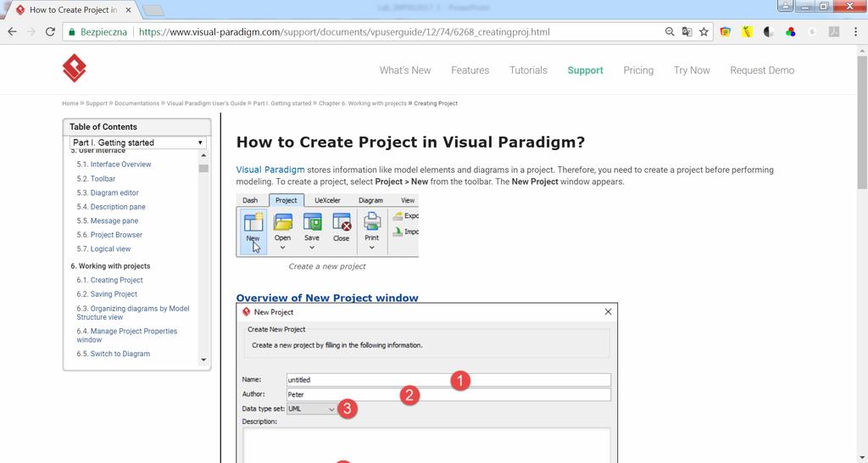Open 6.3. Organizing diagrams by Model Structure view
Image resolution: width=868 pixels, height=463 pixels.
[133, 313]
